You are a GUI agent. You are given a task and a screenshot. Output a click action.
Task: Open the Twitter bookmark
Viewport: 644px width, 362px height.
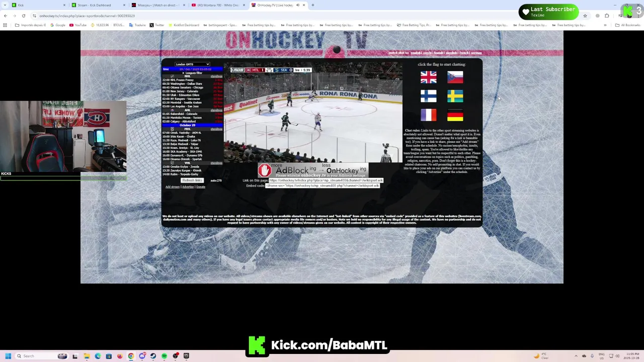(x=157, y=25)
